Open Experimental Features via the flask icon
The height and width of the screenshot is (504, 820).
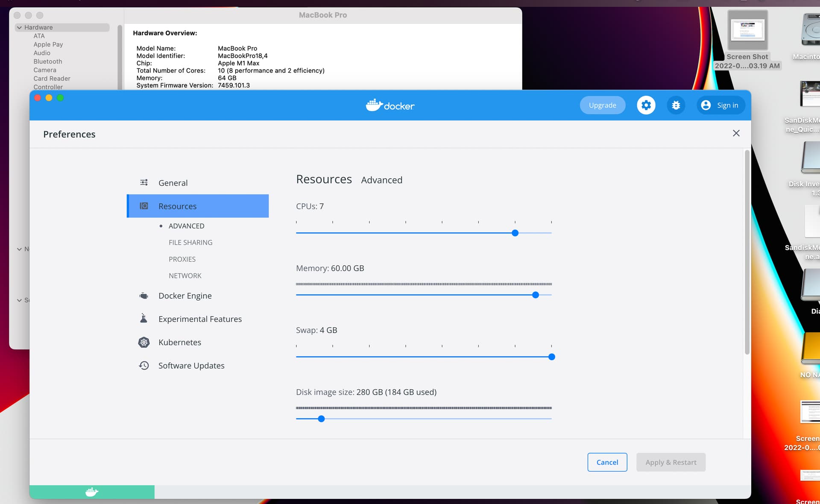click(143, 318)
